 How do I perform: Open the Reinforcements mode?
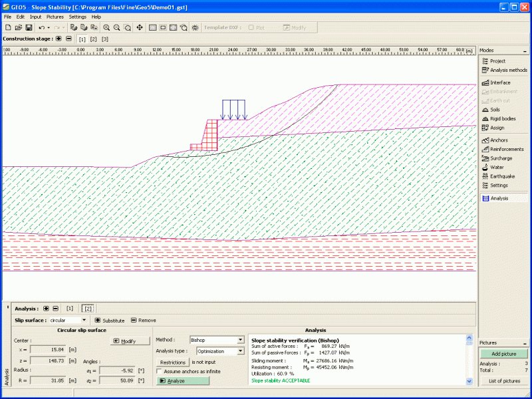coord(504,149)
